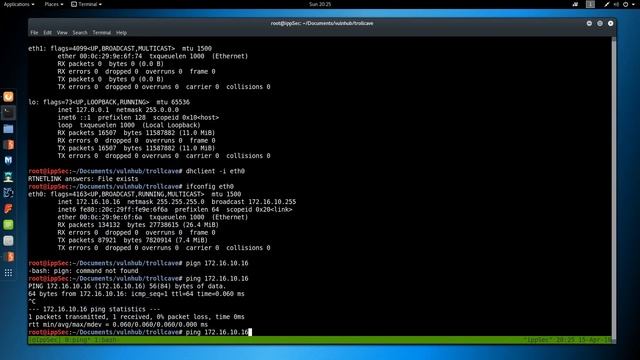Viewport: 640px width, 360px height.
Task: Click the pen-shaped tray icon
Action: click(x=607, y=4)
